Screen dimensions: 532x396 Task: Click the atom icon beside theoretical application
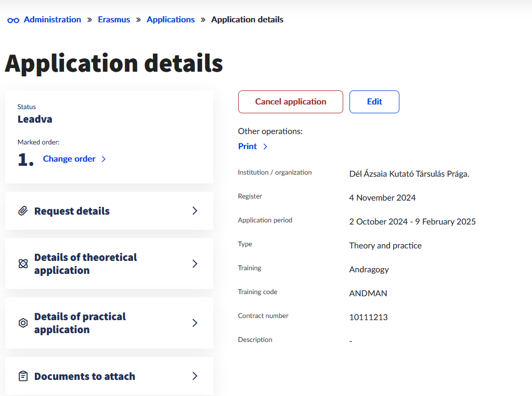coord(23,263)
